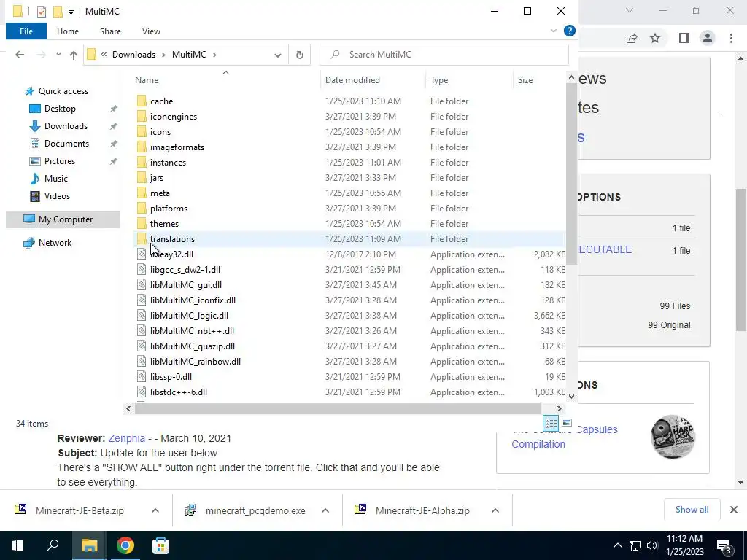Open Customize Quick Access Toolbar dropdown
Image resolution: width=747 pixels, height=560 pixels.
(x=71, y=12)
